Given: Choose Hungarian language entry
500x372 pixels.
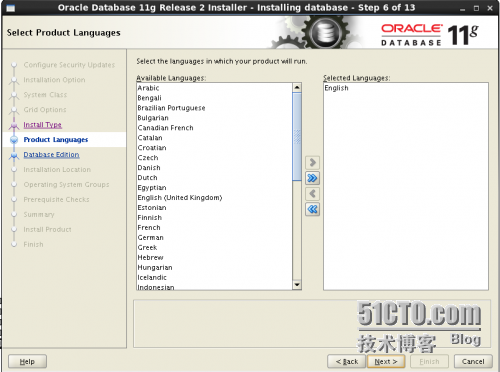Looking at the screenshot, I should pos(214,268).
